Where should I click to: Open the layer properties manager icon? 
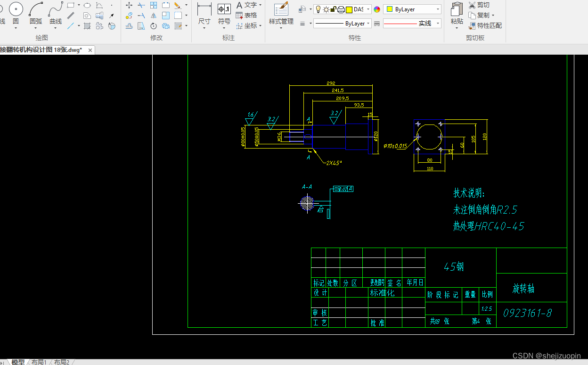point(302,9)
